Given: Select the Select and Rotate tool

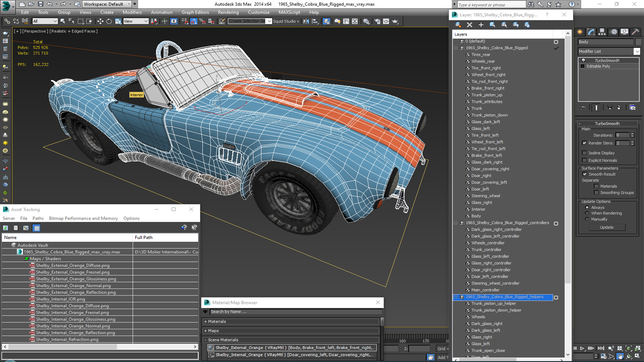Looking at the screenshot, I should point(109,21).
